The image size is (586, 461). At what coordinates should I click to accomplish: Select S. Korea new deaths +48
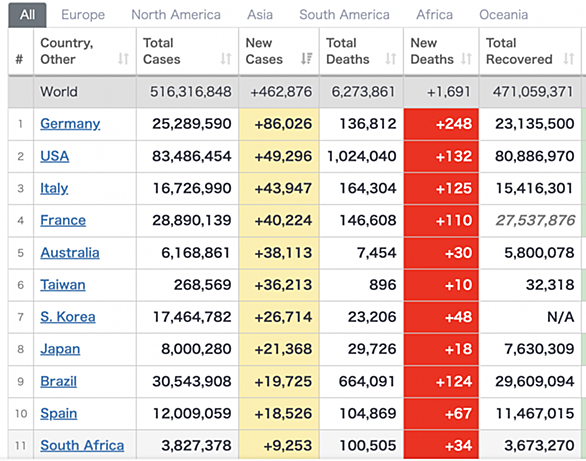point(458,317)
